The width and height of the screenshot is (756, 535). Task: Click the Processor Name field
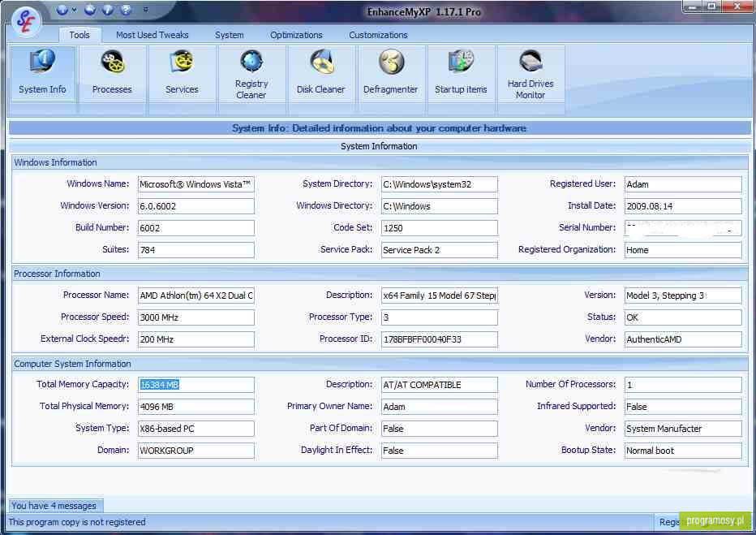tap(195, 296)
